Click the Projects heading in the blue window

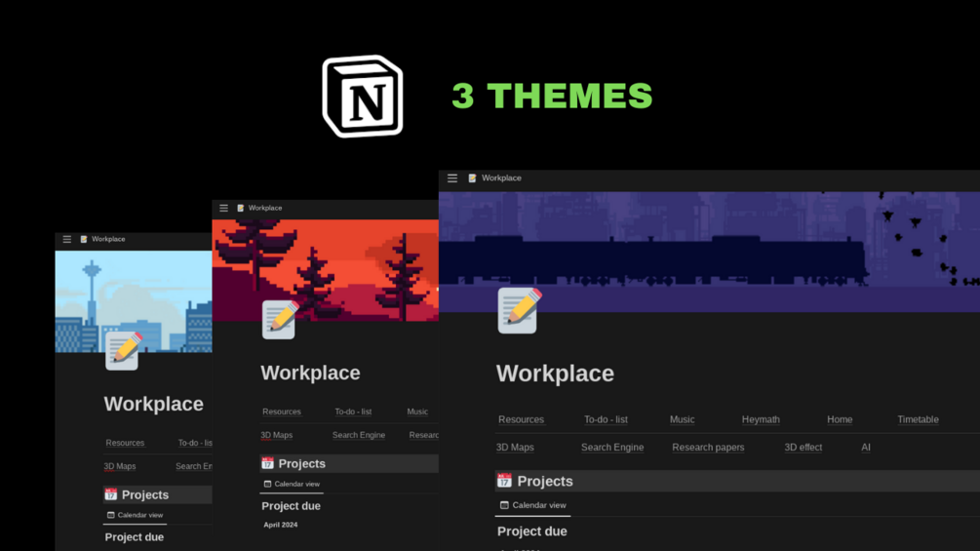pos(145,494)
